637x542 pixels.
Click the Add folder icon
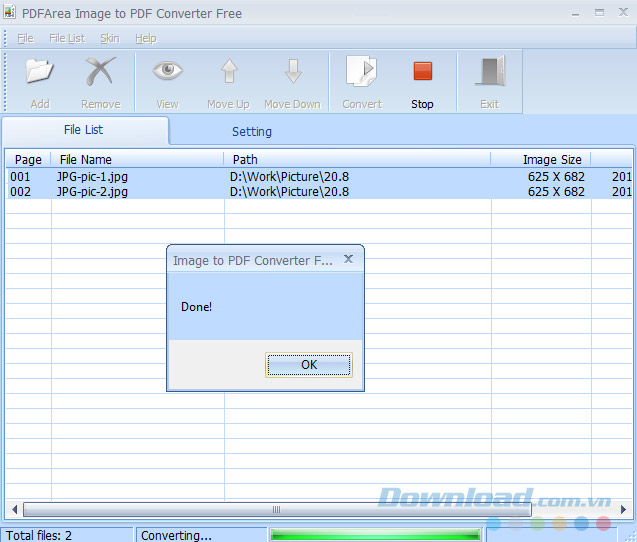pos(39,71)
